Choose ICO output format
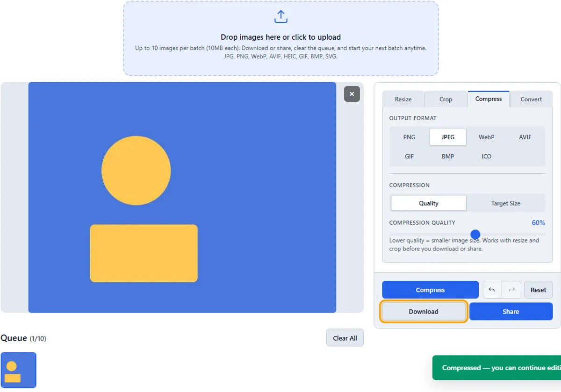561x392 pixels. pyautogui.click(x=487, y=157)
